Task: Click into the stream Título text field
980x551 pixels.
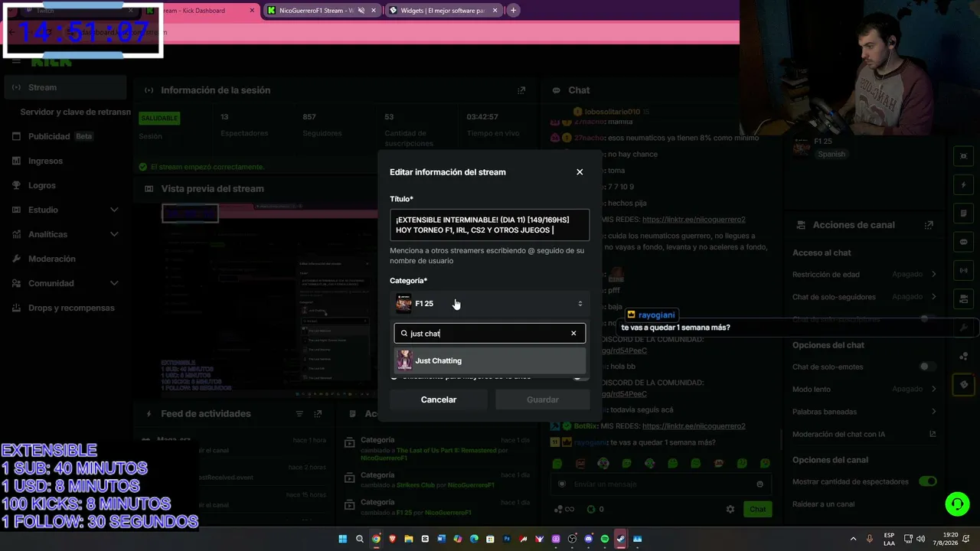Action: [490, 225]
